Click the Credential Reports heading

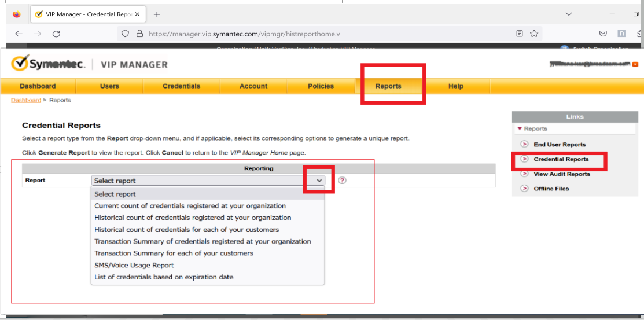pyautogui.click(x=61, y=126)
